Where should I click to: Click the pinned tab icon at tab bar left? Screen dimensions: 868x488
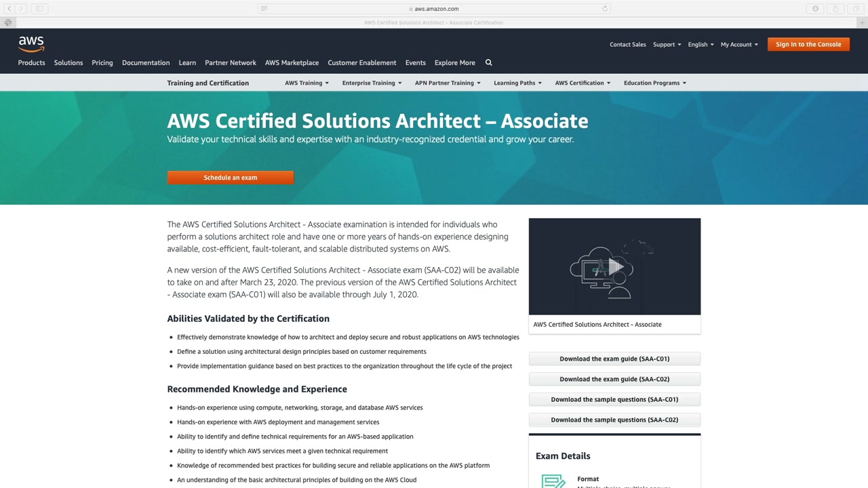(8, 22)
